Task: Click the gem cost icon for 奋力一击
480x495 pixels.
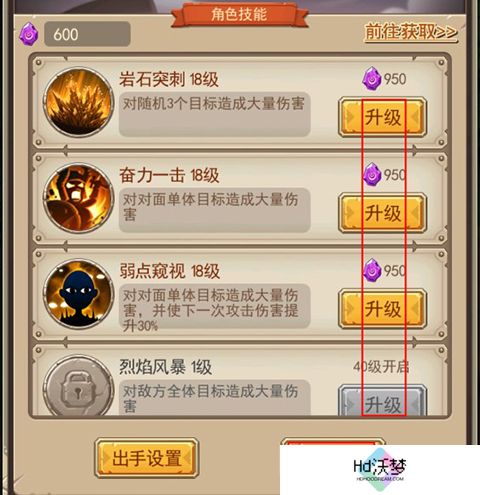Action: coord(371,174)
